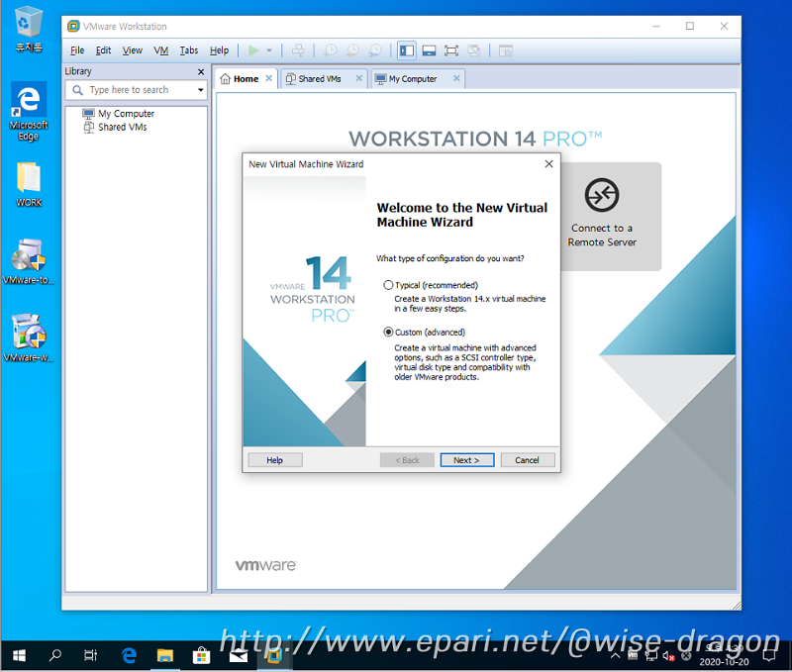Image resolution: width=792 pixels, height=672 pixels.
Task: Click the search magnifier icon in Library
Action: pyautogui.click(x=78, y=90)
